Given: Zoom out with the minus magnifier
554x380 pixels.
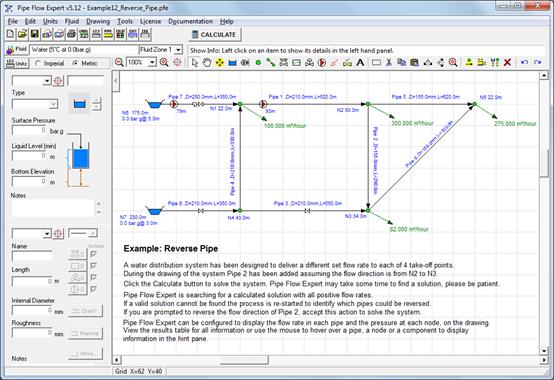Looking at the screenshot, I should (x=119, y=63).
